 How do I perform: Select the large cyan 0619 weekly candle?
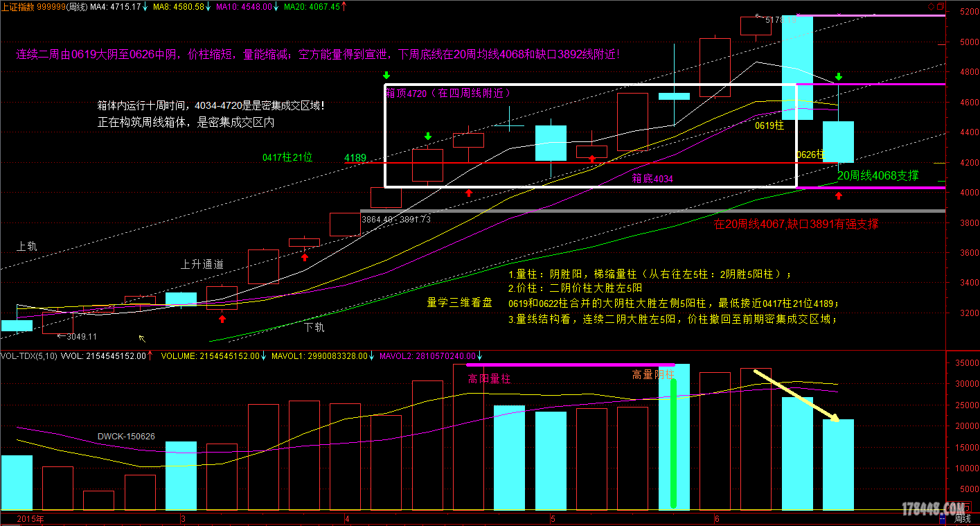797,67
